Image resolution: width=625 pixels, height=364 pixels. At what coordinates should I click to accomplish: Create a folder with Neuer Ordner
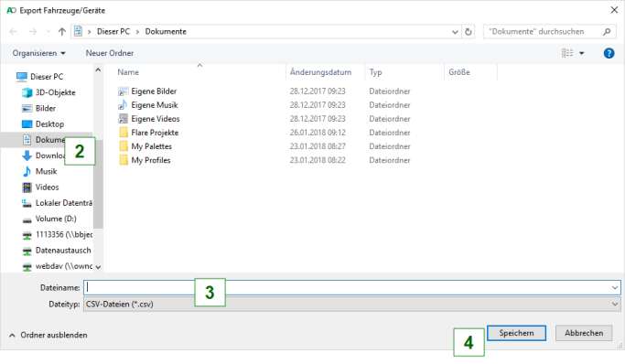point(110,53)
